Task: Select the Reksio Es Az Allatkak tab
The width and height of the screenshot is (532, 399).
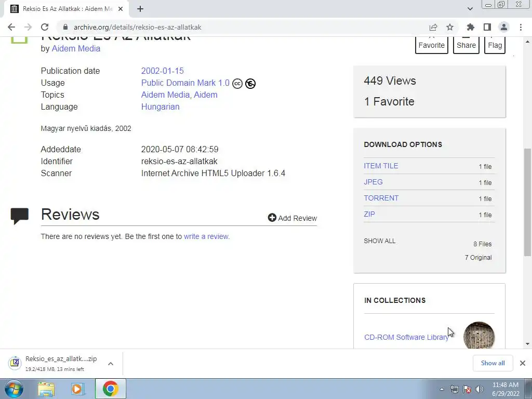Action: coord(66,9)
